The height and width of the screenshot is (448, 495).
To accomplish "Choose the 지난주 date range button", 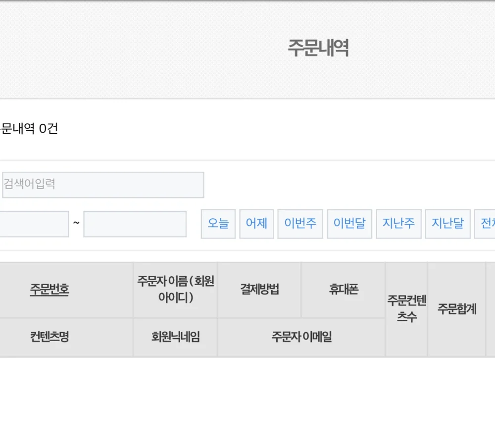I will pyautogui.click(x=398, y=224).
